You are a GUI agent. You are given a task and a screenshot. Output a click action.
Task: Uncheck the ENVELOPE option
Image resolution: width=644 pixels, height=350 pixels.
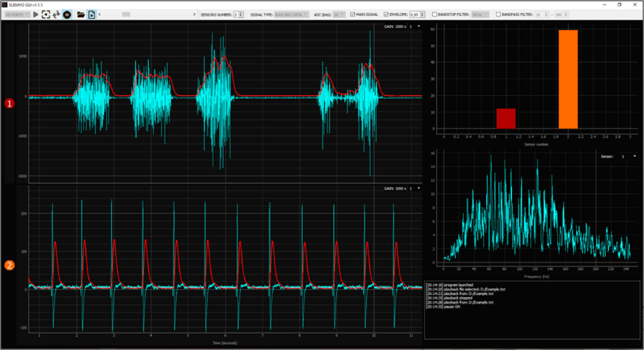point(386,15)
